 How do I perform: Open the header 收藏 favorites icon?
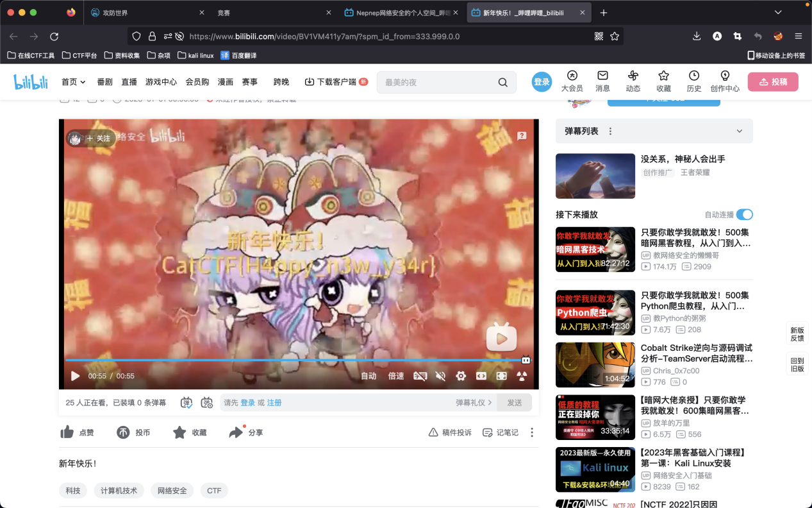pos(663,81)
